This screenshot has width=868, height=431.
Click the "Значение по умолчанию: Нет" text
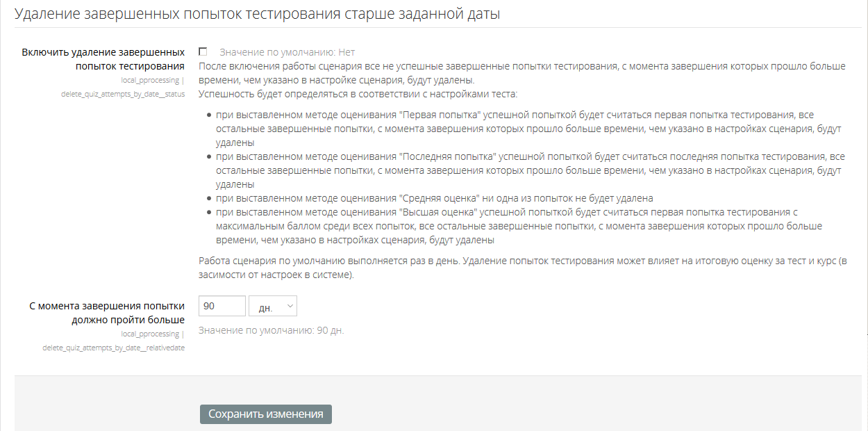[287, 52]
